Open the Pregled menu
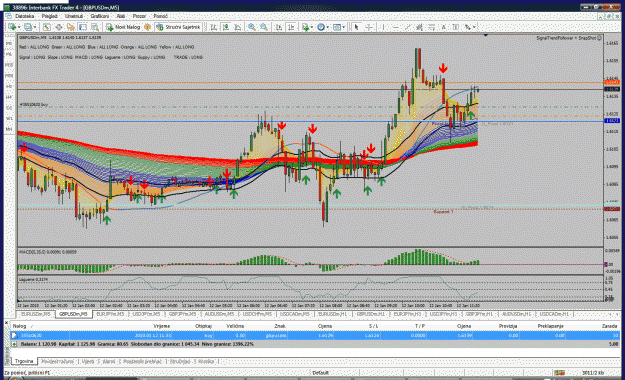625x380 pixels. (x=49, y=16)
